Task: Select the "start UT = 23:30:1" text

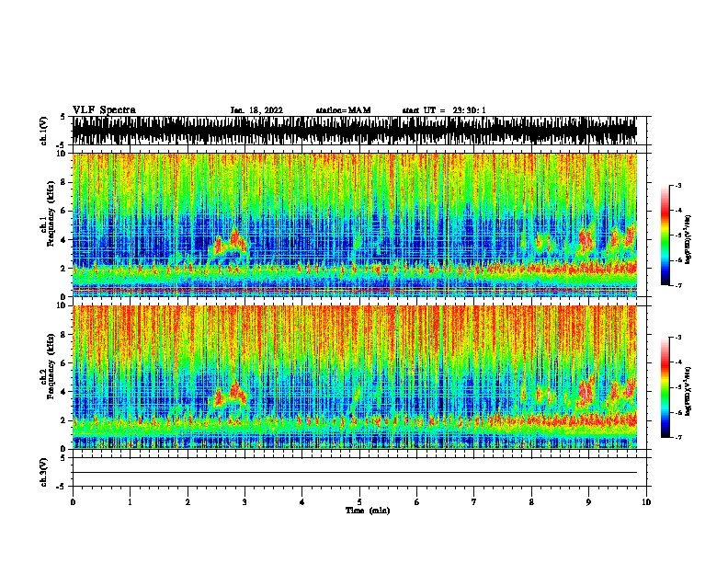Action: coord(444,110)
